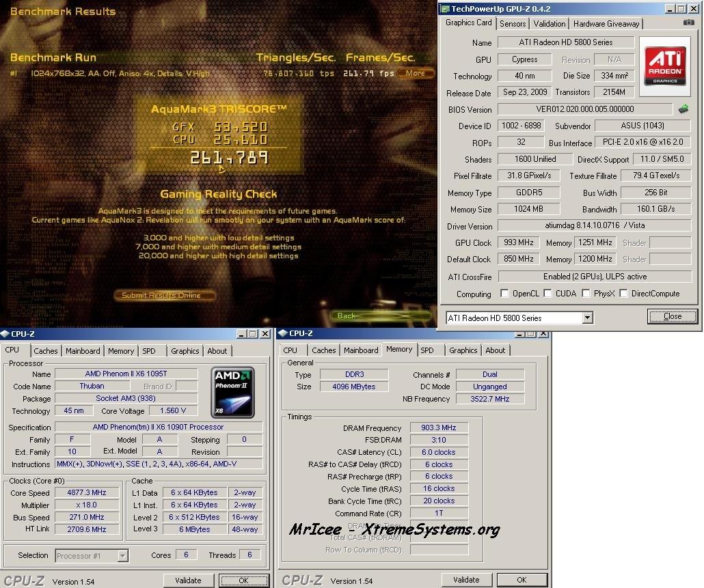Open SPD tab in right CPU-Z window
704x588 pixels.
427,350
